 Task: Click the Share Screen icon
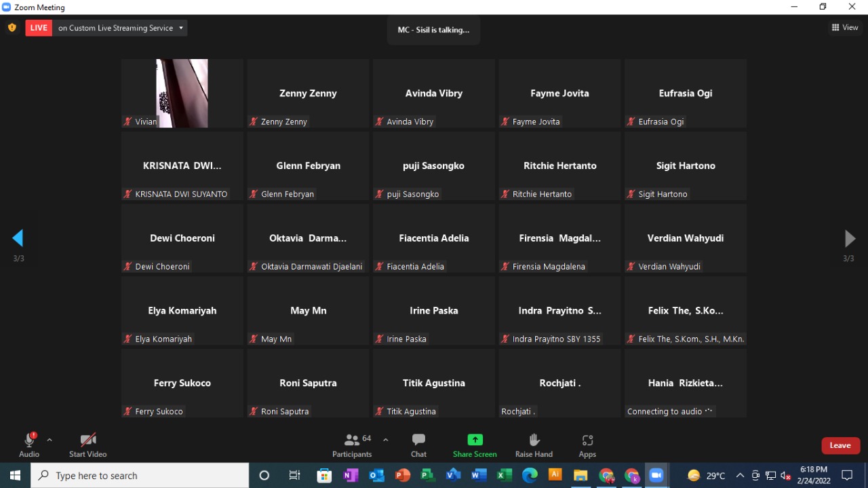click(x=475, y=440)
